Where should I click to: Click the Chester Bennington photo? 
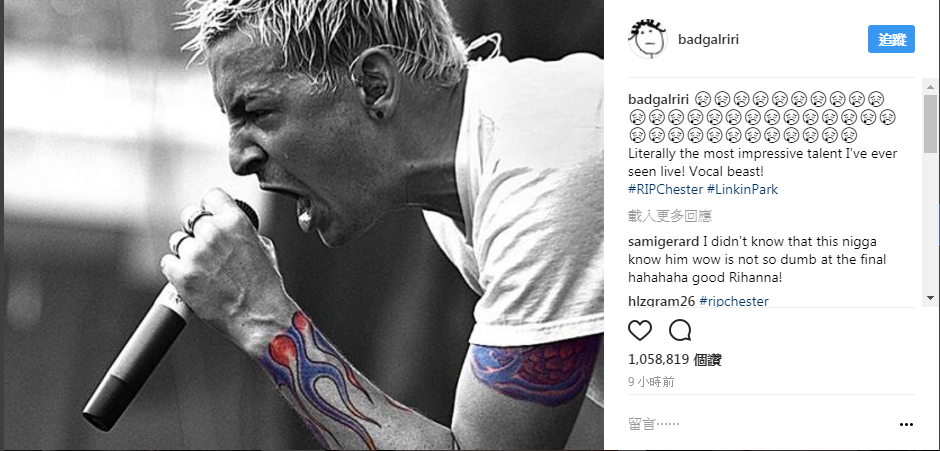[302, 226]
